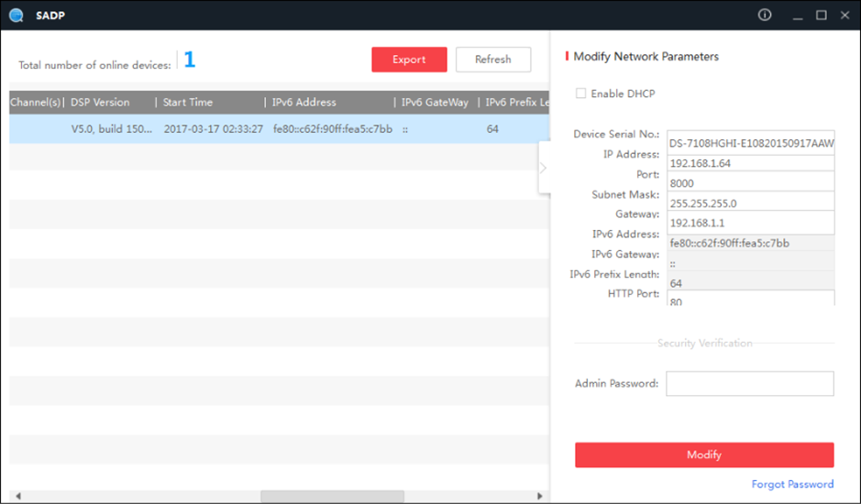Viewport: 861px width, 504px height.
Task: Enable the DHCP checkbox
Action: point(580,93)
